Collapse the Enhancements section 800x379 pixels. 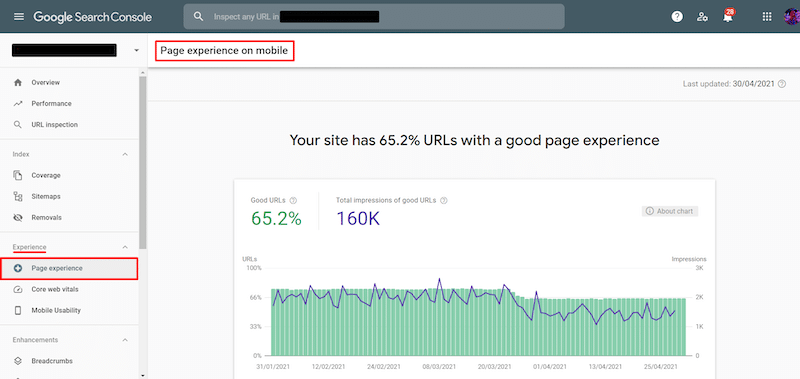pyautogui.click(x=125, y=340)
